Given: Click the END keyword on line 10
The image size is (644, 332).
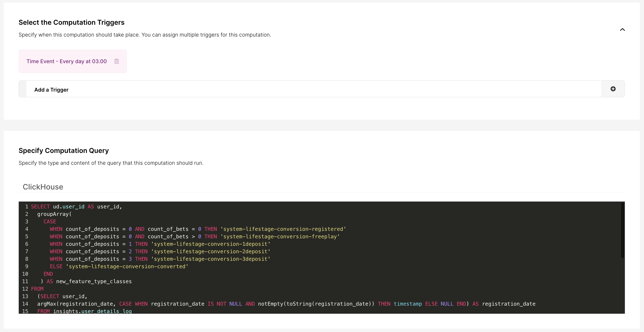Looking at the screenshot, I should click(48, 274).
